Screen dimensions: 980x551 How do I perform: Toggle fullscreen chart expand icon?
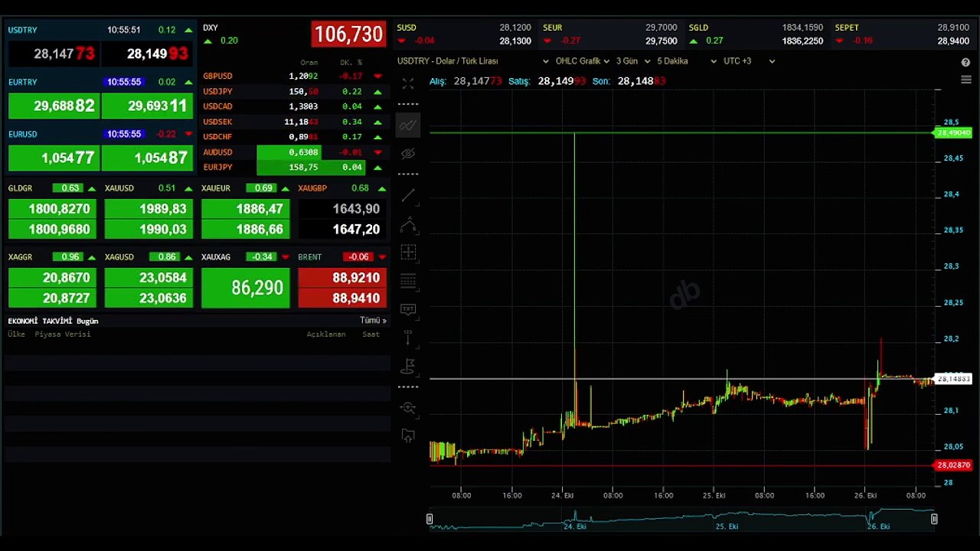pos(408,84)
